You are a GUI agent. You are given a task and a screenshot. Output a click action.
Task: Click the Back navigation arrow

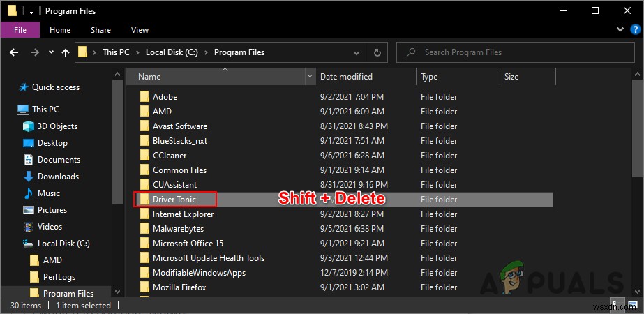coord(14,52)
